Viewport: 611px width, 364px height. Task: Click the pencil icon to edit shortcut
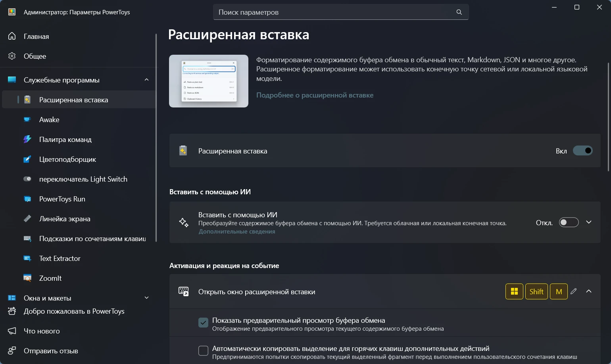click(573, 291)
